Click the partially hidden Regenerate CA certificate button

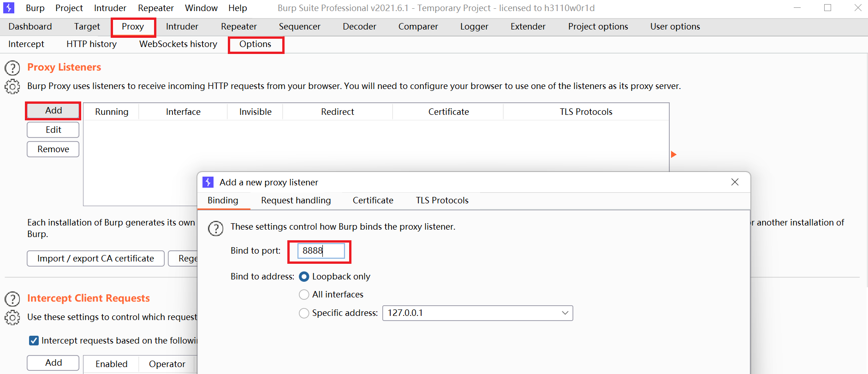183,259
